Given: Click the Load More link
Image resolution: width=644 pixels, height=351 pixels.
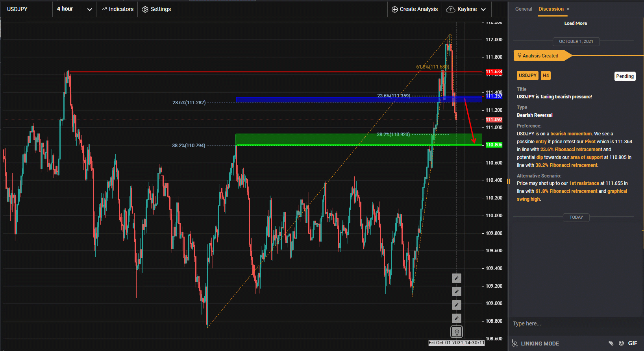Looking at the screenshot, I should pyautogui.click(x=576, y=23).
